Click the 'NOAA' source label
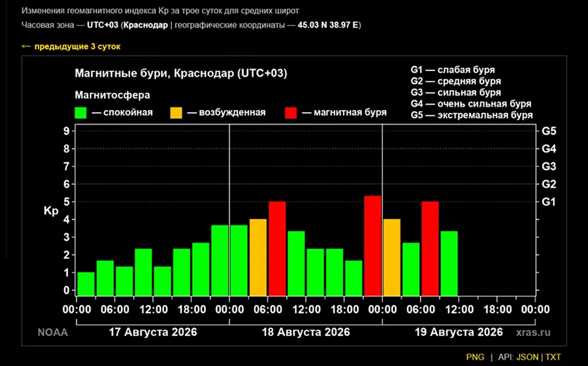 coord(53,332)
